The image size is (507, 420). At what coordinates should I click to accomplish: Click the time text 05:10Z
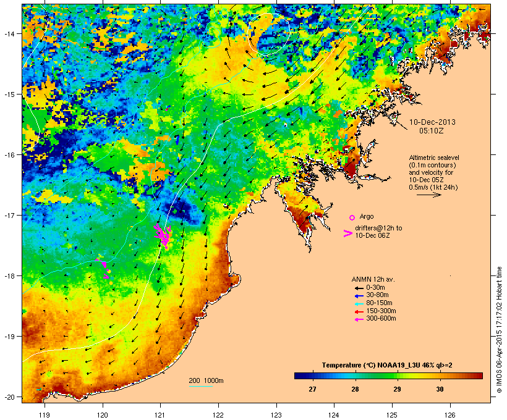432,131
